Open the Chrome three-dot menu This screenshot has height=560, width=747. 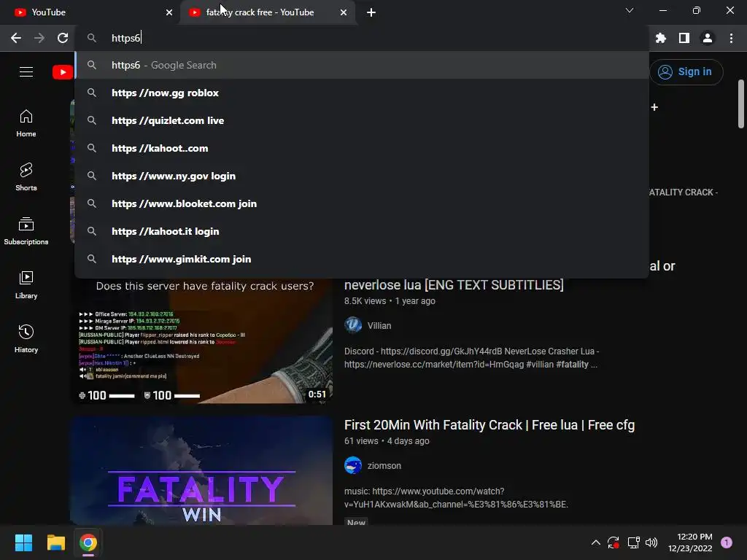point(731,38)
